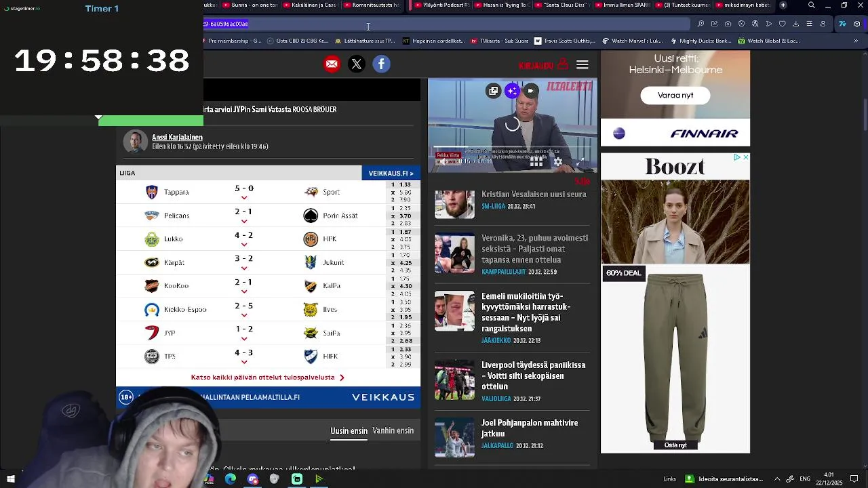
Task: Open author Anssi Karjalainen profile
Action: pyautogui.click(x=177, y=137)
